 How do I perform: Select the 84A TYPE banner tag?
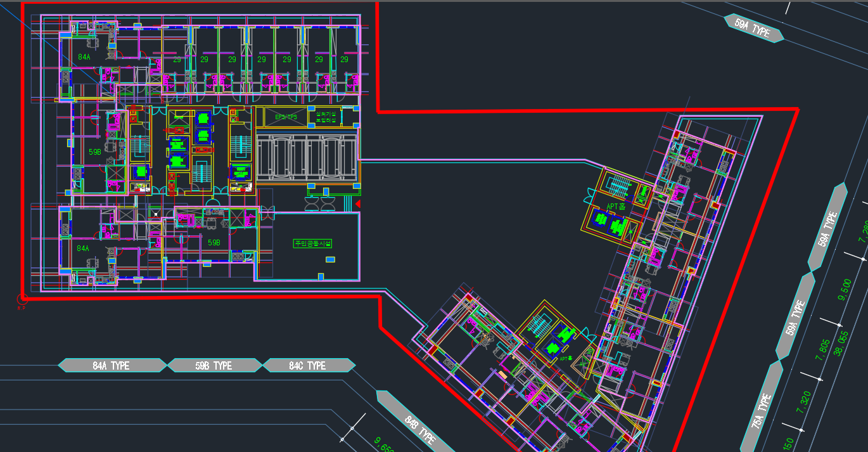pos(112,366)
